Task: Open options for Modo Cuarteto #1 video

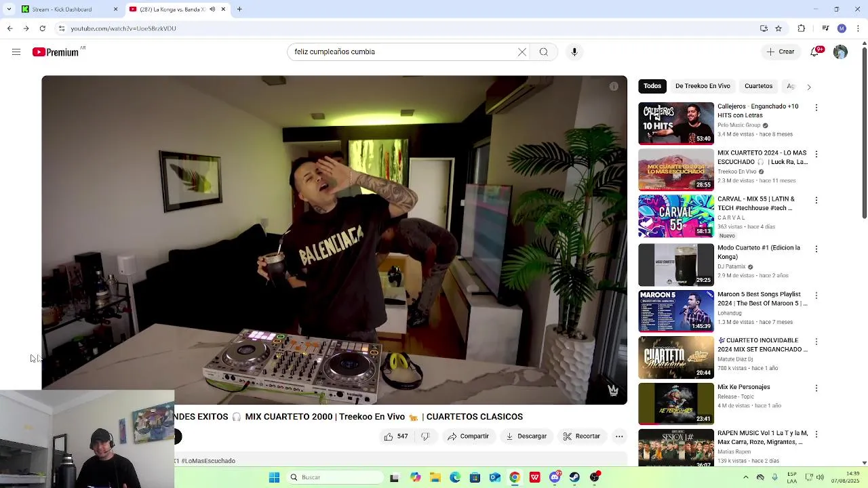Action: tap(816, 249)
